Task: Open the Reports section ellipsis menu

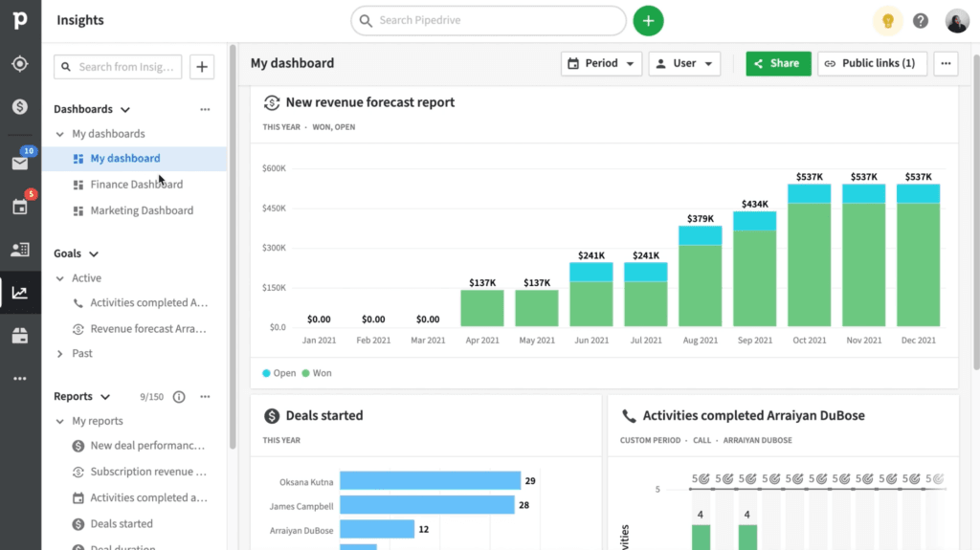Action: coord(205,396)
